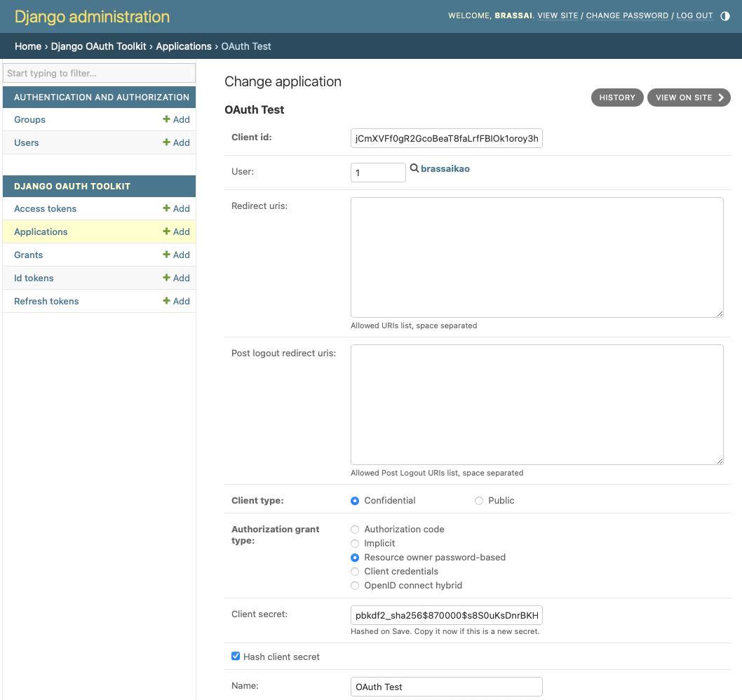This screenshot has width=742, height=700.
Task: Click Log out in header
Action: click(694, 15)
